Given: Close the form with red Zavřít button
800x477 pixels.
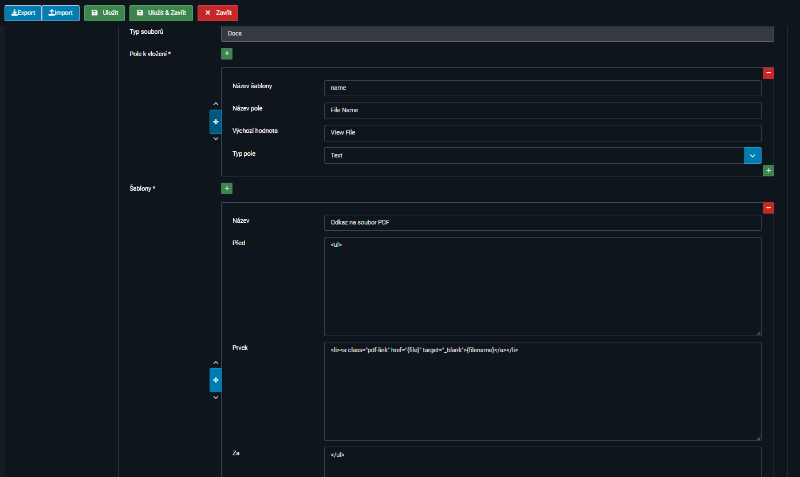Looking at the screenshot, I should 217,13.
